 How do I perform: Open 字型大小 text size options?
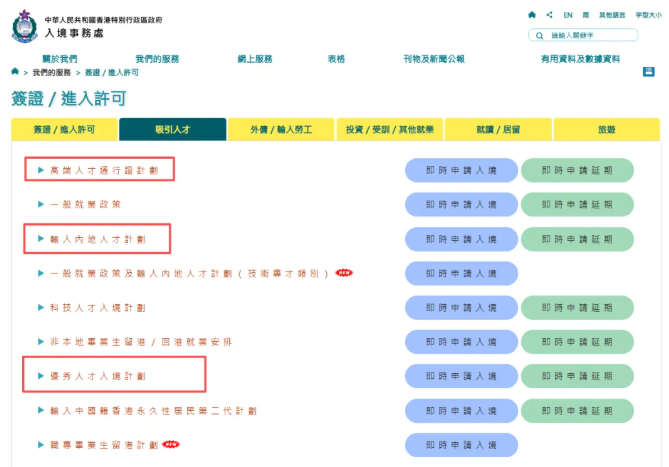click(x=649, y=15)
